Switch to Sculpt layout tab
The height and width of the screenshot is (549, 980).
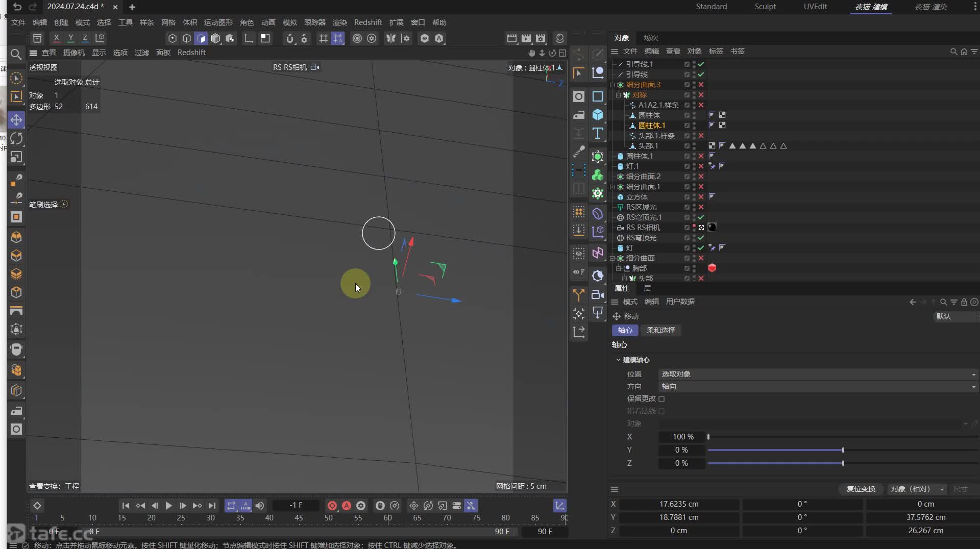click(765, 7)
